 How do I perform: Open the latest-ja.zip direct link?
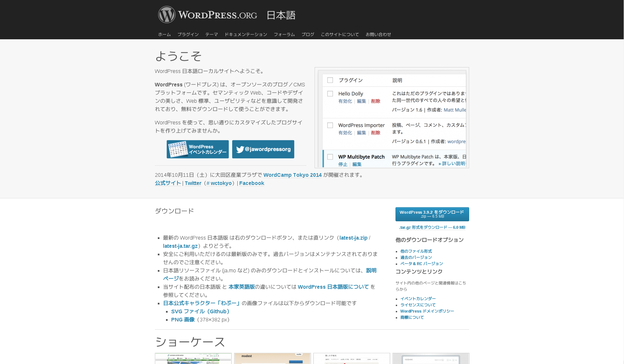(x=353, y=238)
